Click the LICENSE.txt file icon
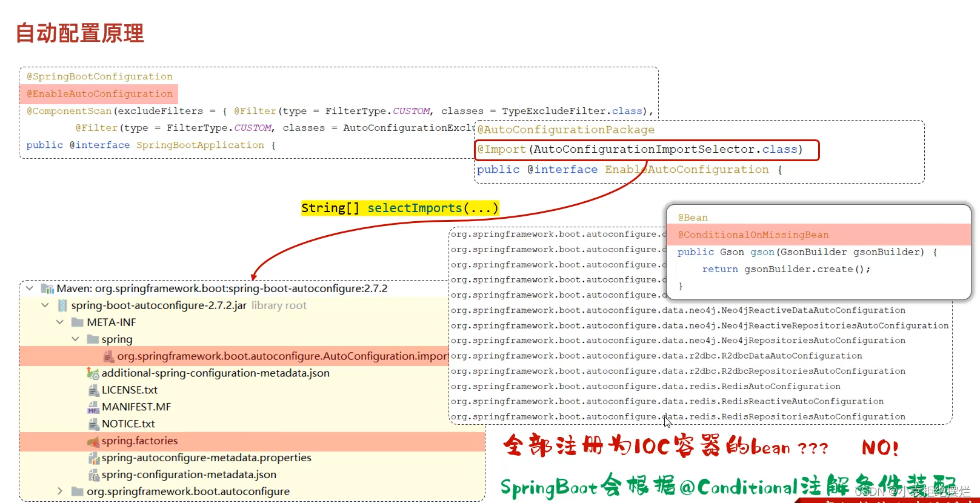Viewport: 980px width, 503px height. pos(93,390)
